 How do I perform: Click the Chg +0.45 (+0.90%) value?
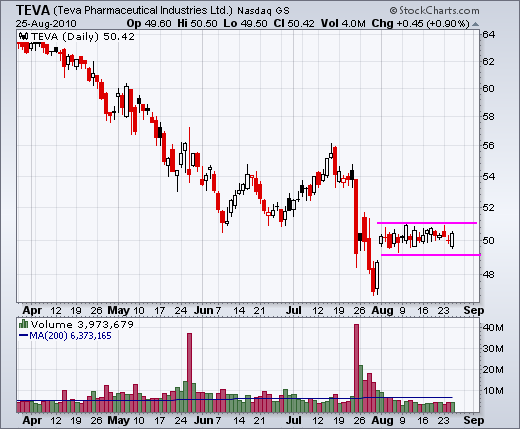(420, 24)
